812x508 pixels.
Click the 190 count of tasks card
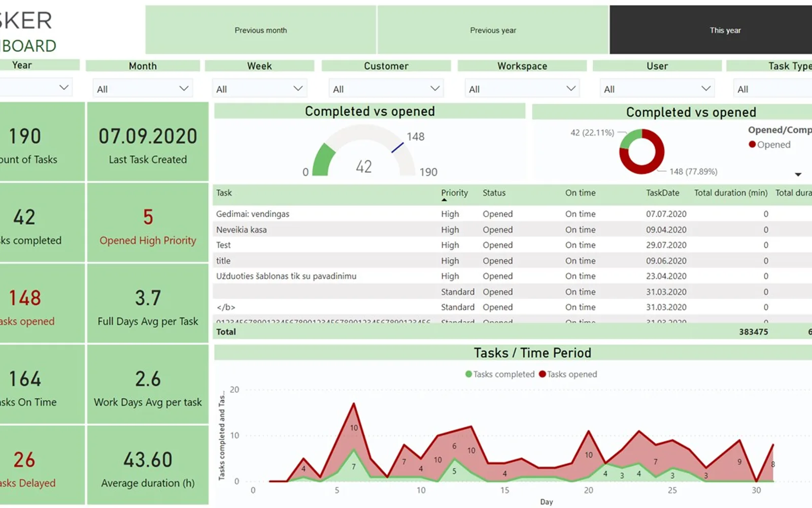[x=42, y=142]
